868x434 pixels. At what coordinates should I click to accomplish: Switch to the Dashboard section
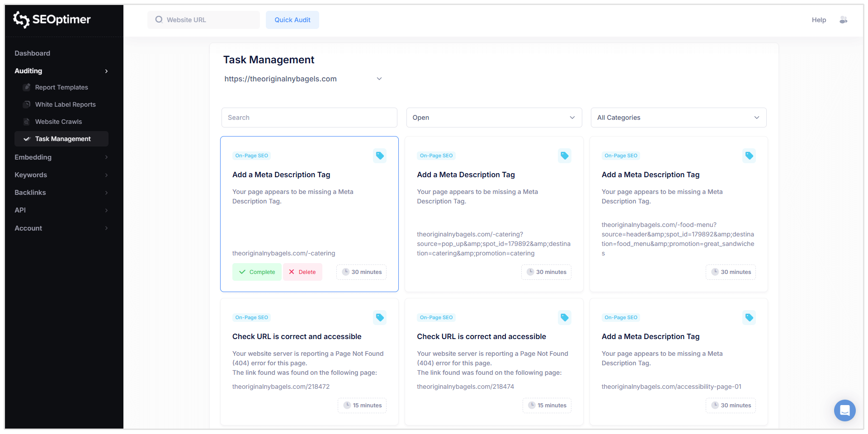pos(32,53)
